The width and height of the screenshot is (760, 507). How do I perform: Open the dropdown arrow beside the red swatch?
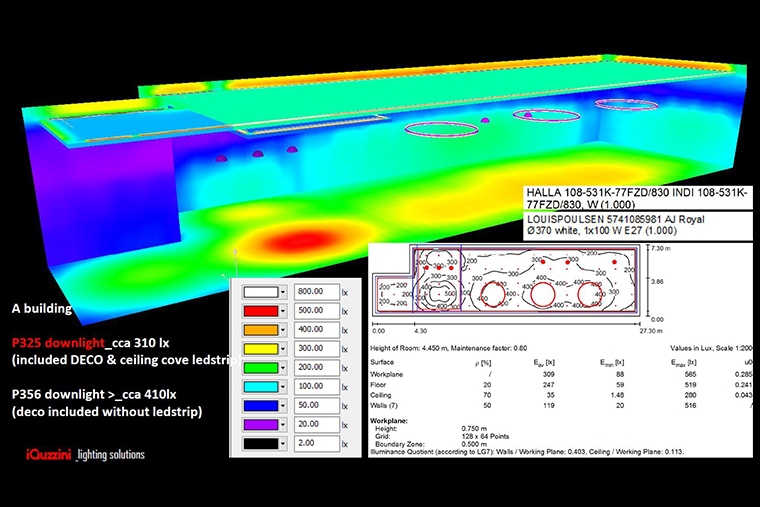point(283,311)
